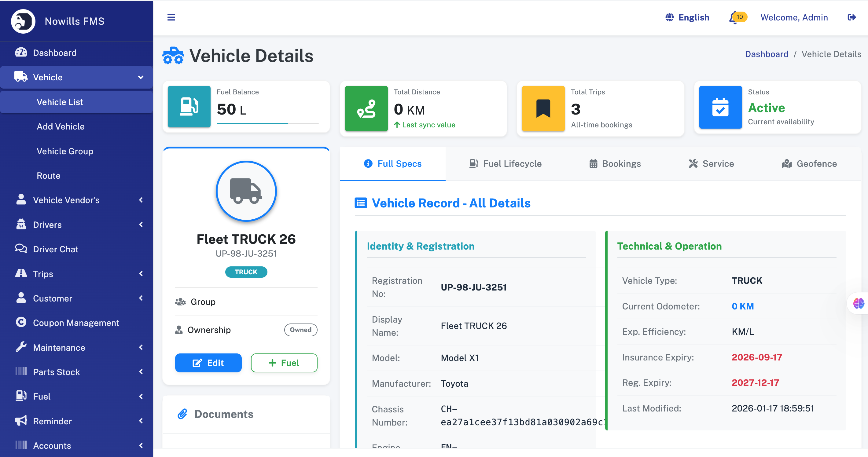Open the floating AI brain assistant icon
This screenshot has width=868, height=457.
[x=858, y=303]
